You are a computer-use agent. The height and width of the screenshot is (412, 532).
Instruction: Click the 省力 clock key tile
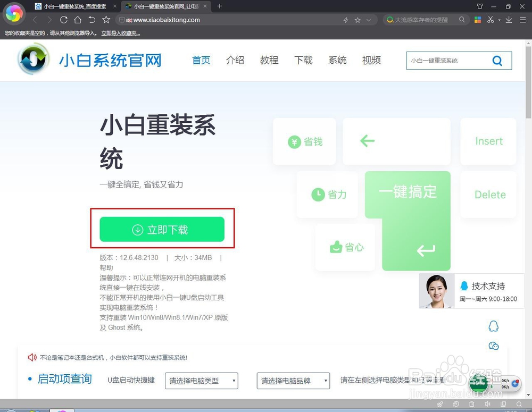click(327, 194)
